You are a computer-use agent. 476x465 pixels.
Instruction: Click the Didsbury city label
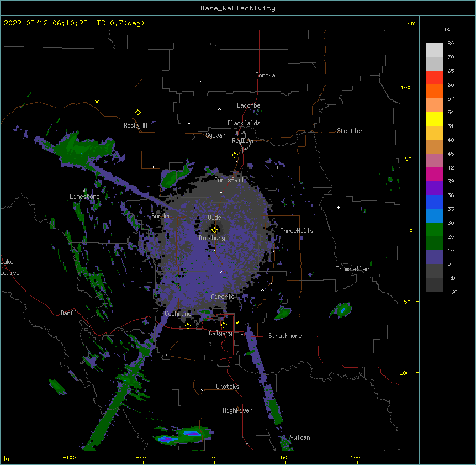212,238
